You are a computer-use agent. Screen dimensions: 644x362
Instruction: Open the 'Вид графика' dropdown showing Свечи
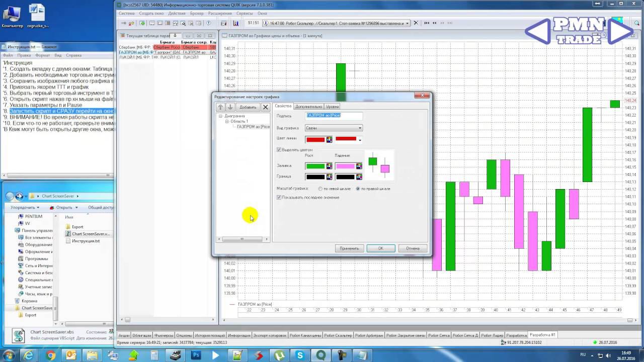334,128
